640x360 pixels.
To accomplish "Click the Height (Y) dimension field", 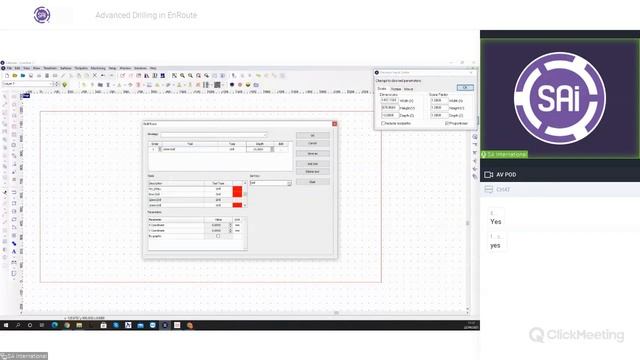I will click(x=389, y=108).
